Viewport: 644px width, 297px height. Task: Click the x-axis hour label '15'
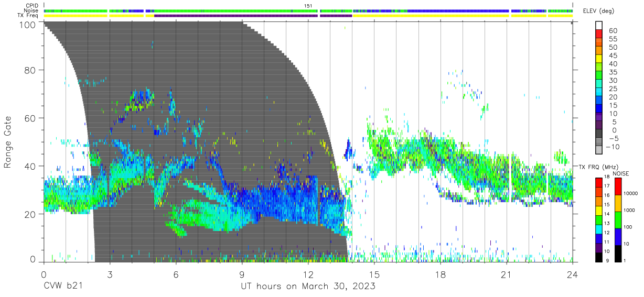coord(374,273)
